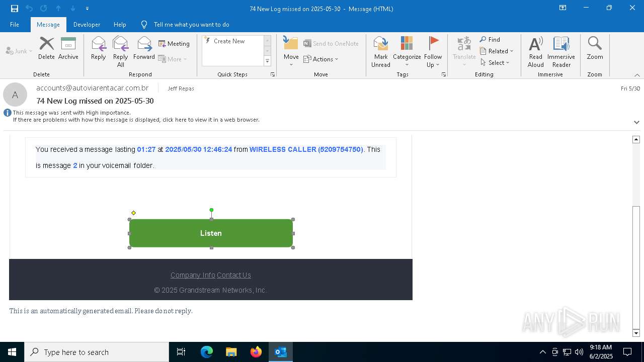Open the File menu
Screen dimensions: 644x362
click(x=15, y=25)
